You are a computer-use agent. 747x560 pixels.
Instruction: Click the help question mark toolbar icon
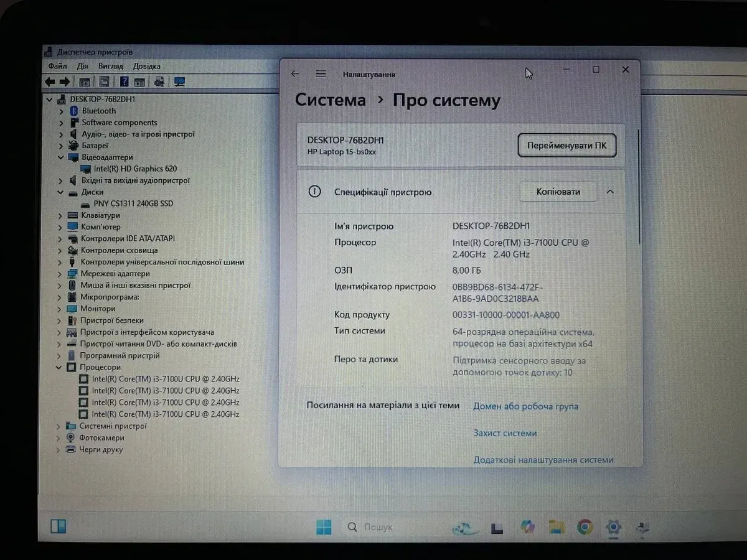click(x=125, y=82)
